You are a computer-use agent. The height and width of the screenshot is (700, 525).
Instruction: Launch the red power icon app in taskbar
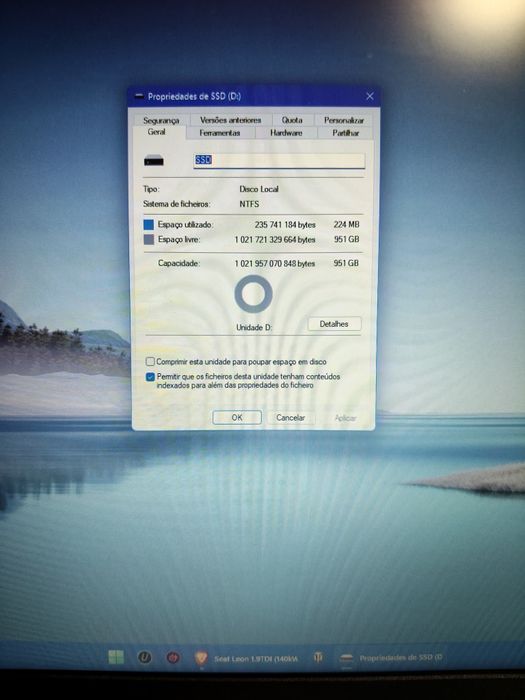(x=173, y=657)
